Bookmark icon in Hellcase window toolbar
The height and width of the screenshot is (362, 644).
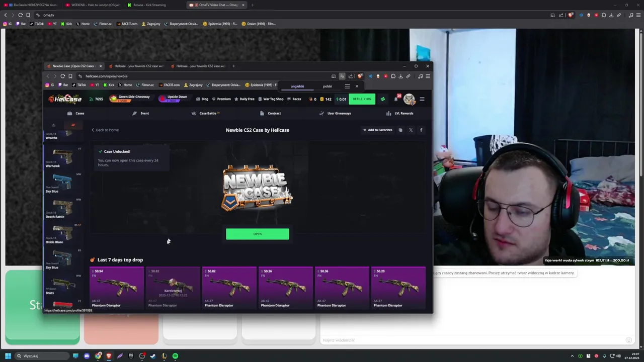[x=70, y=76]
